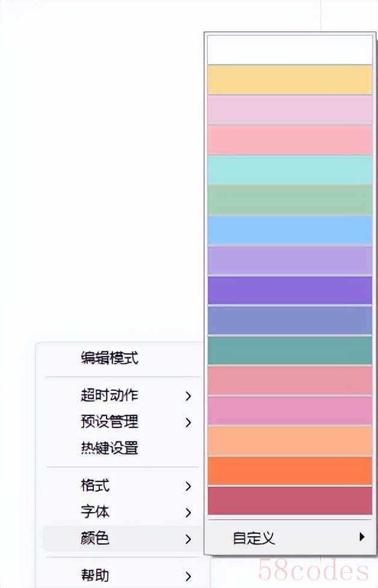
Task: Choose the dark rose red swatch
Action: (x=290, y=500)
